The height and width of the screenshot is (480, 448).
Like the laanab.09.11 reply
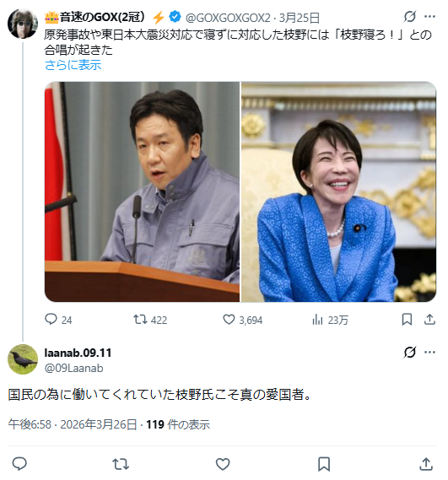pyautogui.click(x=223, y=464)
